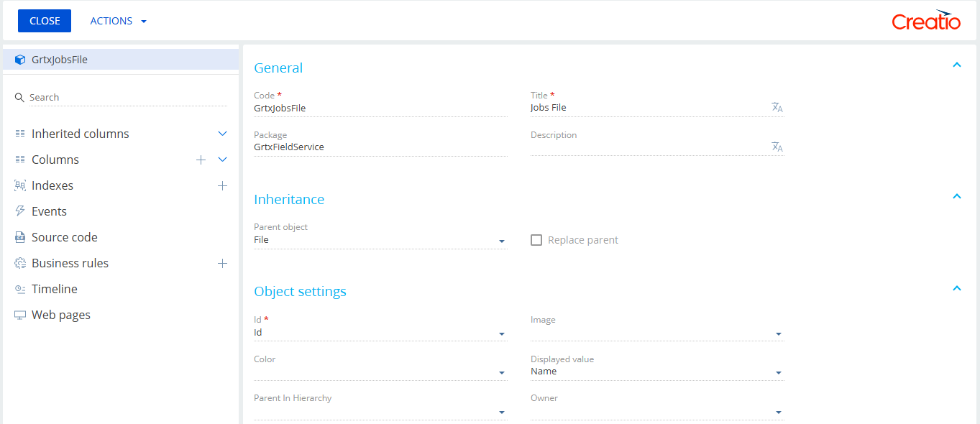Click the Creatio logo
The width and height of the screenshot is (980, 424).
coord(926,21)
